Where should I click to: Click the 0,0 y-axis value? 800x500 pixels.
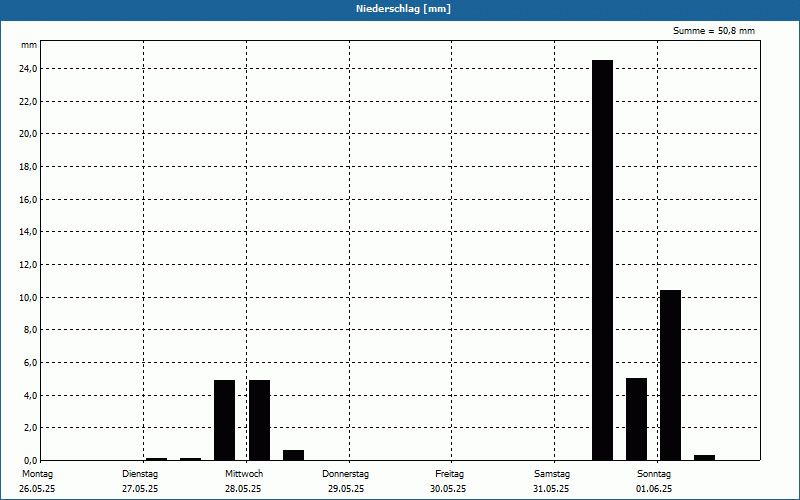(x=31, y=461)
